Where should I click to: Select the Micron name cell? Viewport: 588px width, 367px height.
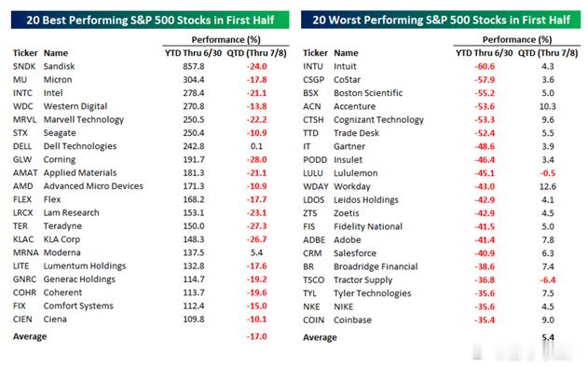point(58,80)
